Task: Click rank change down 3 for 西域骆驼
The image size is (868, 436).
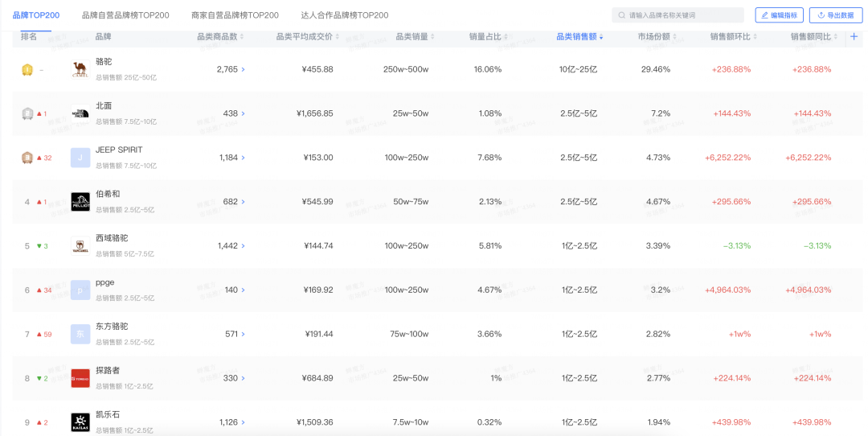Action: coord(42,246)
